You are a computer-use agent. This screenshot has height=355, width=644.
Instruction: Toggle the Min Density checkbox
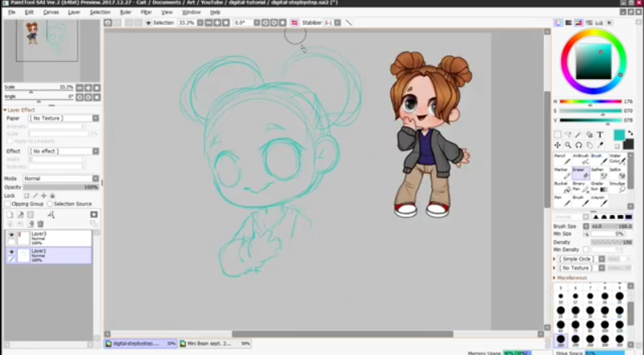point(586,250)
